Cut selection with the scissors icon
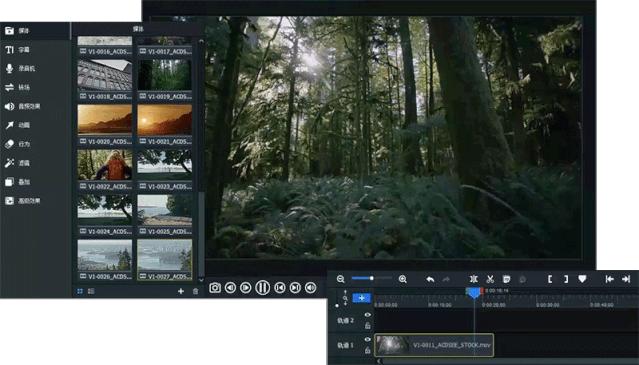639x365 pixels. pos(490,279)
